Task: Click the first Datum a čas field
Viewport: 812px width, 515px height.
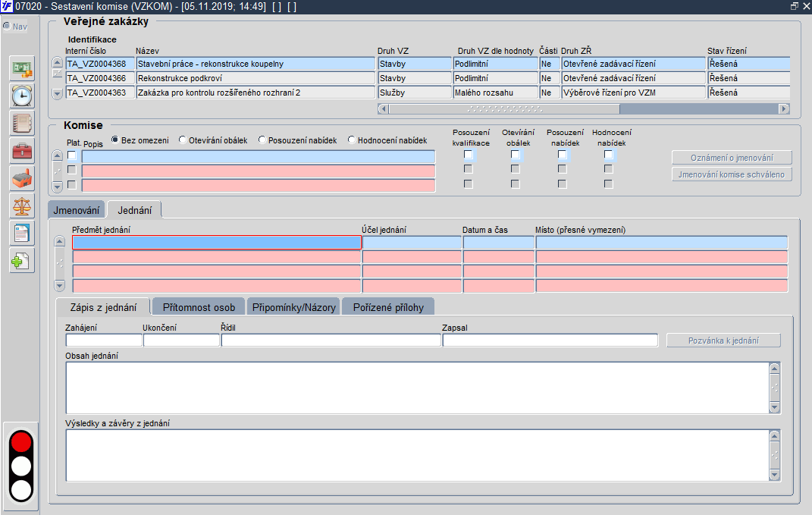Action: [x=499, y=242]
